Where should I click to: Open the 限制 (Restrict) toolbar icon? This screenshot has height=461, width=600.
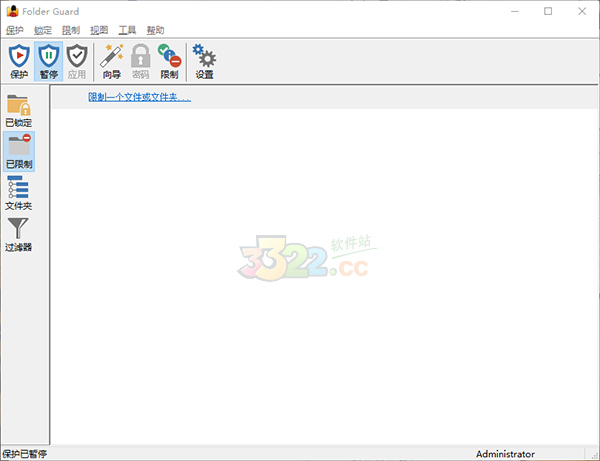click(170, 61)
